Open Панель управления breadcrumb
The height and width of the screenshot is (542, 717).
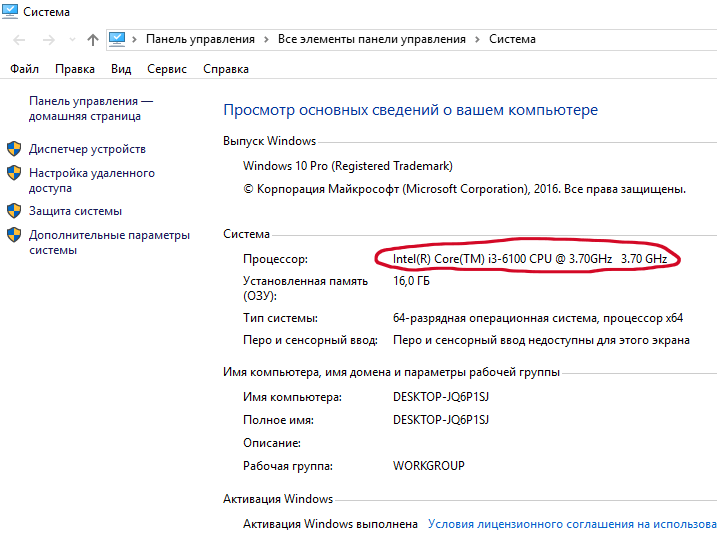click(200, 39)
